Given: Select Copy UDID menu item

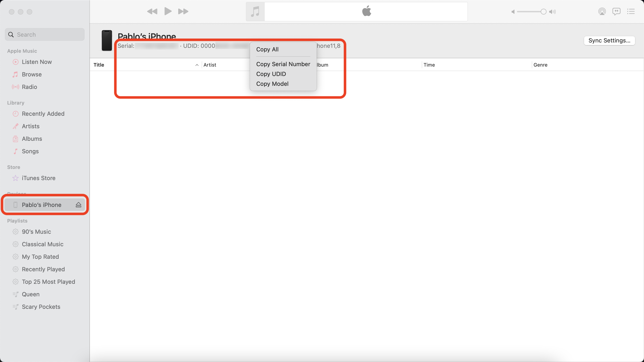Looking at the screenshot, I should point(271,74).
